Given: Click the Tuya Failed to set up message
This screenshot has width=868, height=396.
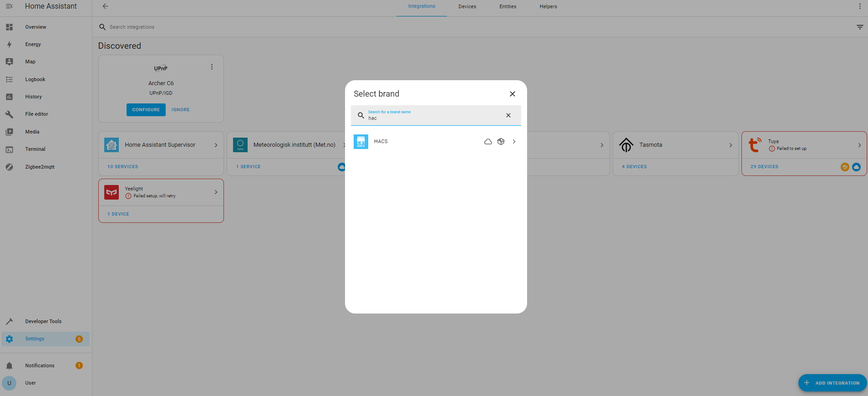Looking at the screenshot, I should (792, 149).
